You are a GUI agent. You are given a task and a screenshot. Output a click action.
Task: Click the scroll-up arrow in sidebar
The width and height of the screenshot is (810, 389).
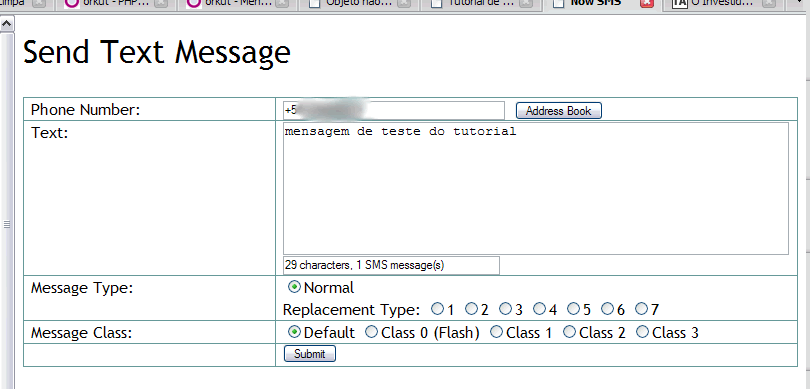(7, 24)
